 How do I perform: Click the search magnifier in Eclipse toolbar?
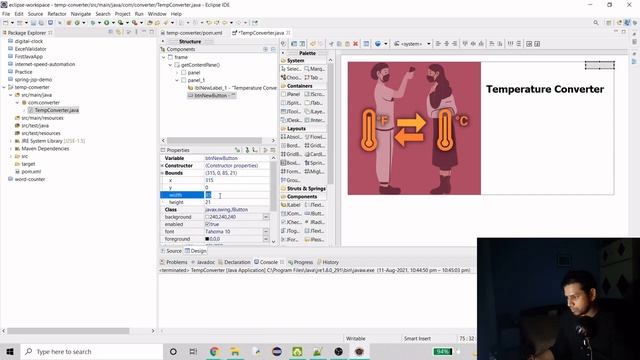[x=596, y=23]
